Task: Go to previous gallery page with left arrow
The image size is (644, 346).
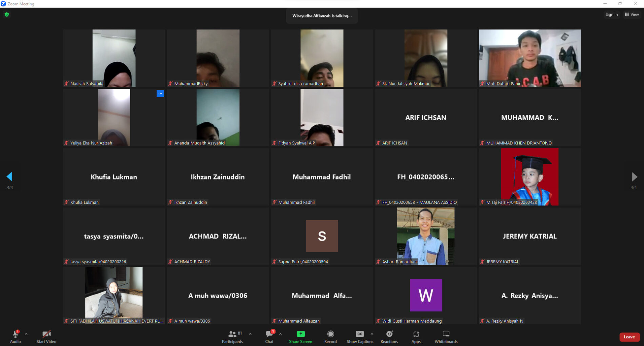Action: 9,177
